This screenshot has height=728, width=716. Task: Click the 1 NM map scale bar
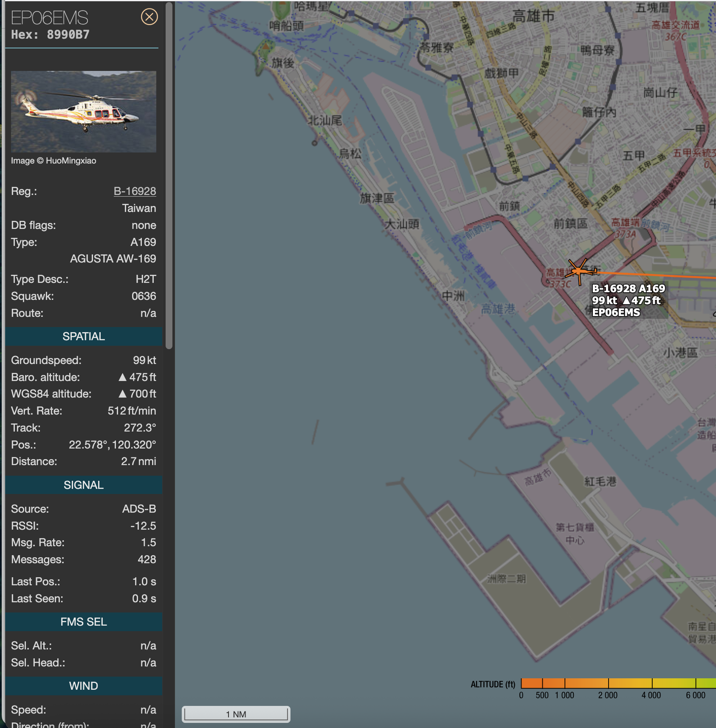(x=236, y=714)
